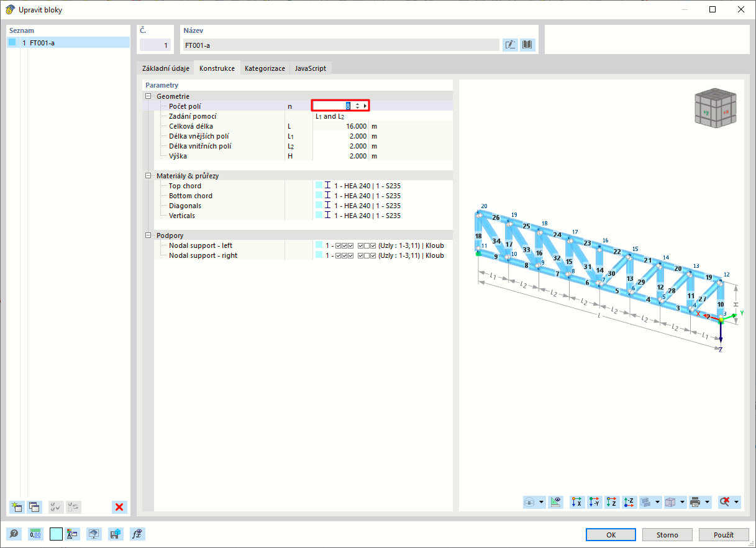Select the Bottom chord section value
This screenshot has height=548, width=756.
tap(367, 196)
